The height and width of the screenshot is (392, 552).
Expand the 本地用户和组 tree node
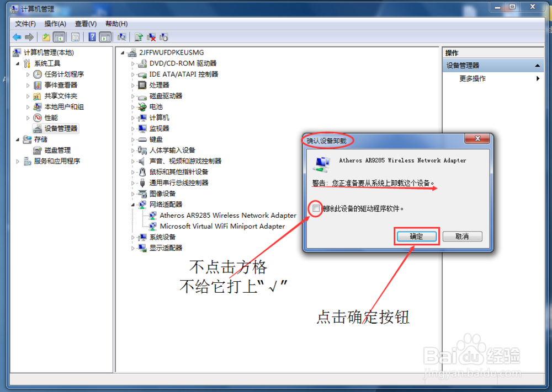pos(28,107)
